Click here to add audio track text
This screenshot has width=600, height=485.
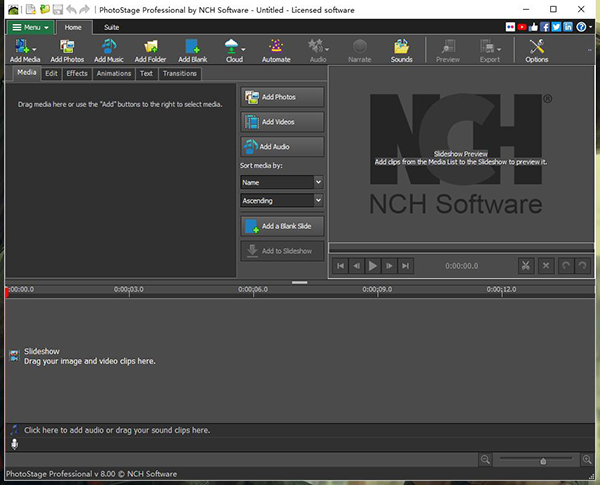click(117, 430)
